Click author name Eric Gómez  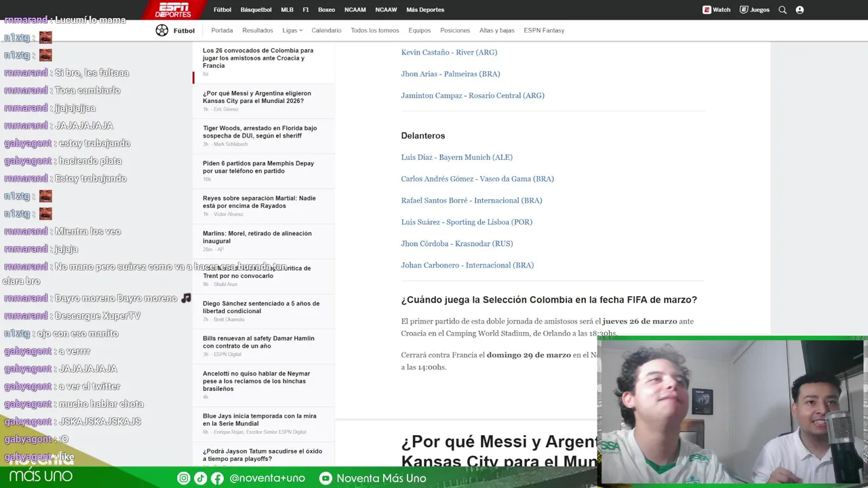coord(226,109)
